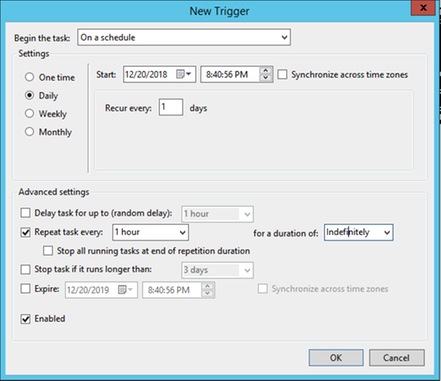Select the Daily radio button
This screenshot has width=441, height=381.
point(30,95)
